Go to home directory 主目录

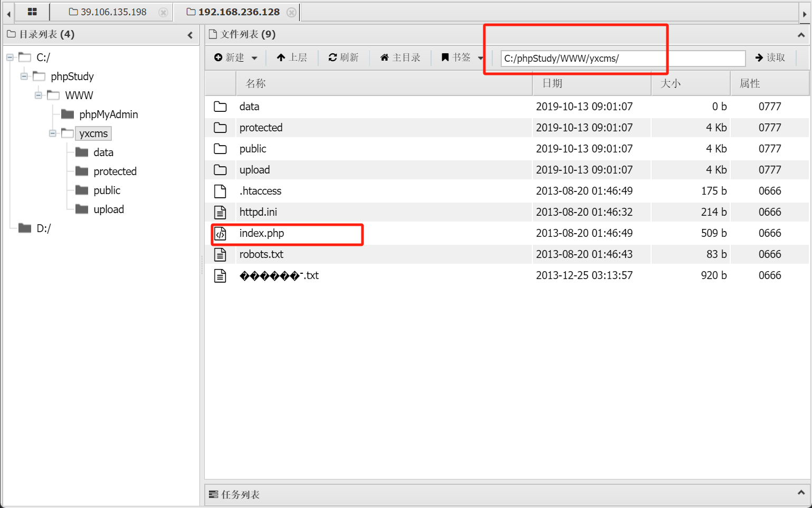[x=400, y=57]
